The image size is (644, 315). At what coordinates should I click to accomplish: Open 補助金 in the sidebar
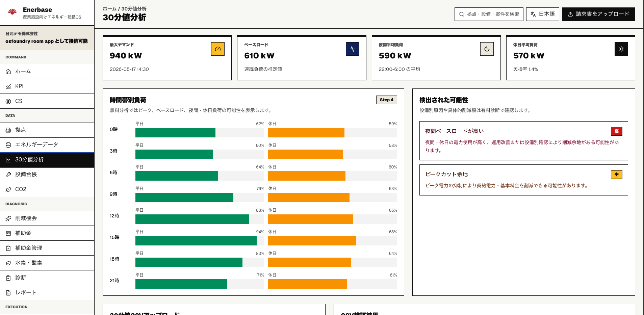pos(47,233)
